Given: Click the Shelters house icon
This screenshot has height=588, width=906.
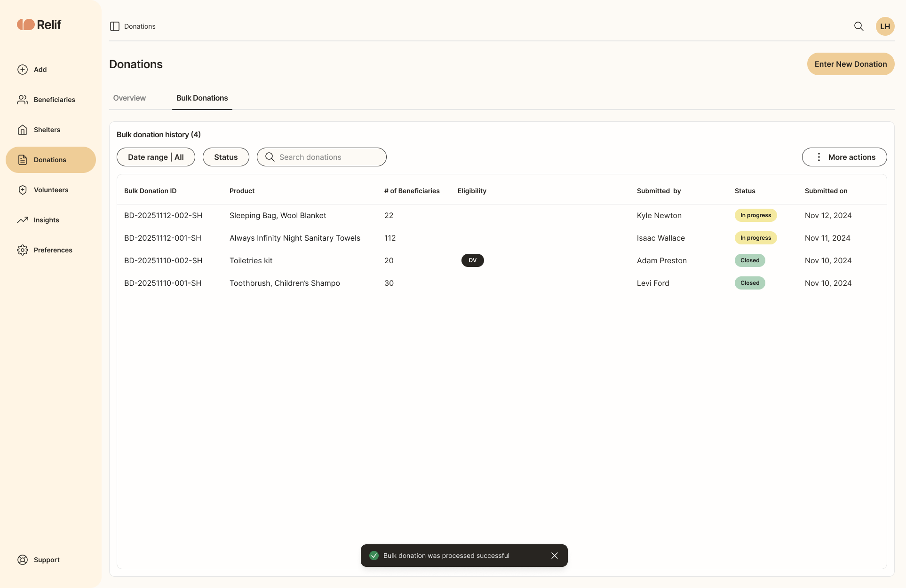Looking at the screenshot, I should pos(23,130).
